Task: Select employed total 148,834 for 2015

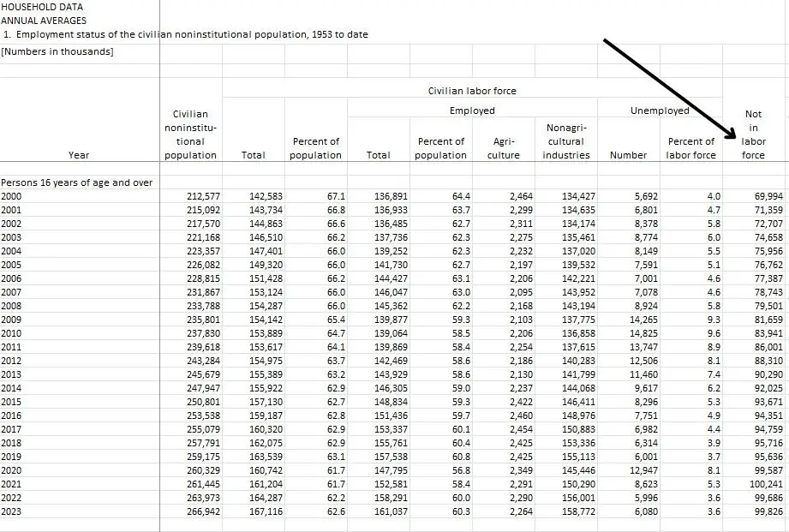Action: 391,402
